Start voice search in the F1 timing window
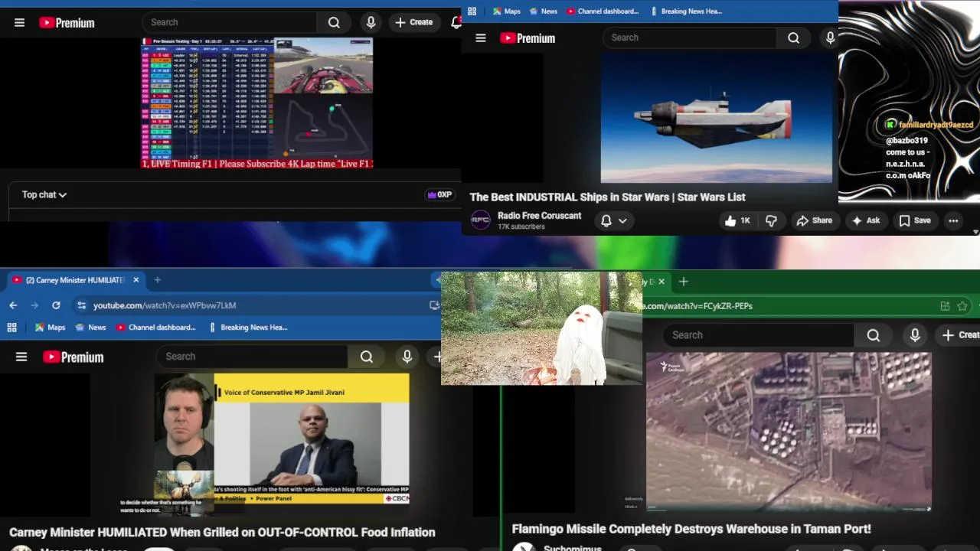The width and height of the screenshot is (980, 551). click(371, 23)
